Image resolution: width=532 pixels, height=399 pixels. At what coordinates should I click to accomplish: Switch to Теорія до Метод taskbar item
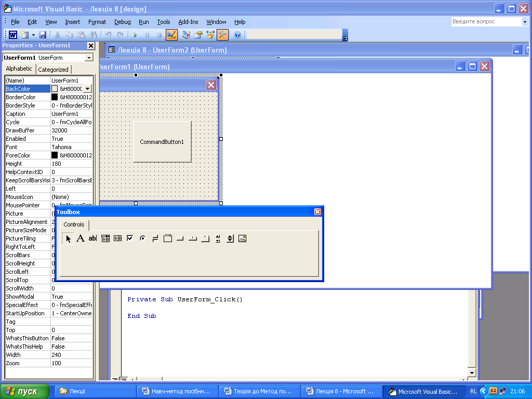point(260,391)
